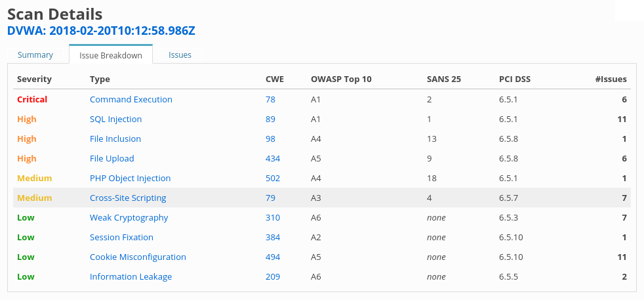
Task: Open the Command Execution issue type
Action: (x=131, y=99)
